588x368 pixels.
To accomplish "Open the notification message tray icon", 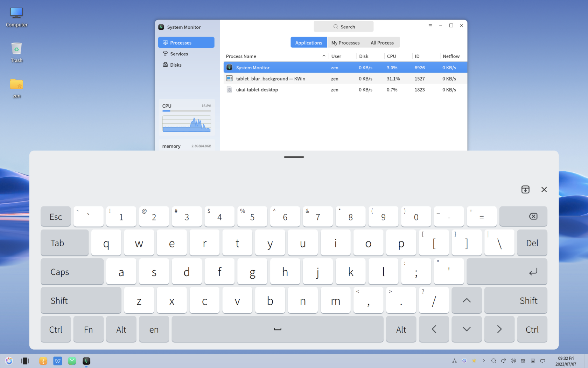I will click(x=542, y=361).
